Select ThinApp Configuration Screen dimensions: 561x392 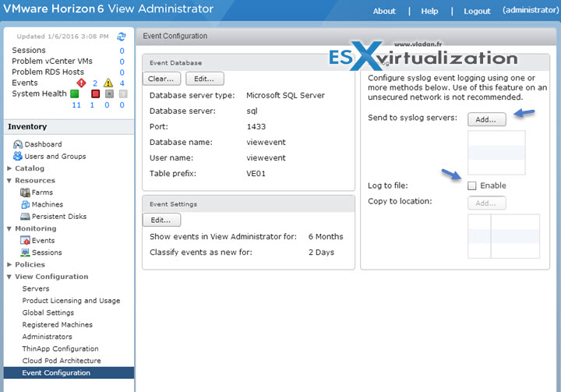coord(60,348)
